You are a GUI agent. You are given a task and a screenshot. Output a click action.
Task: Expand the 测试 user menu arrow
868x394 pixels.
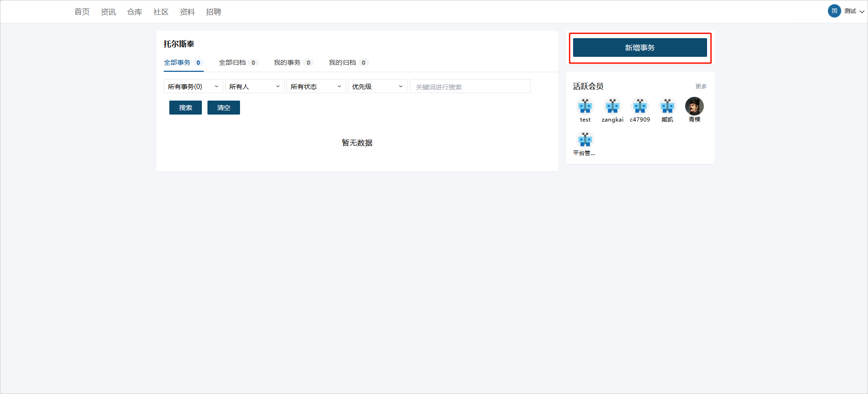(861, 12)
